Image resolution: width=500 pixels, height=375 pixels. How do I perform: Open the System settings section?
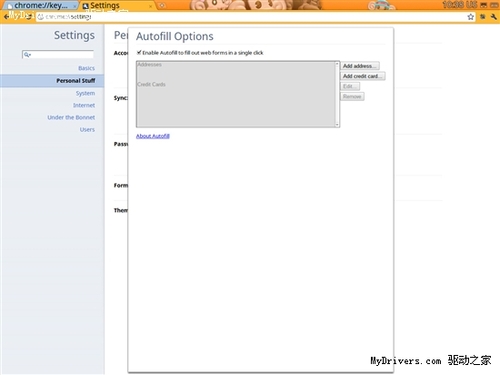[85, 93]
